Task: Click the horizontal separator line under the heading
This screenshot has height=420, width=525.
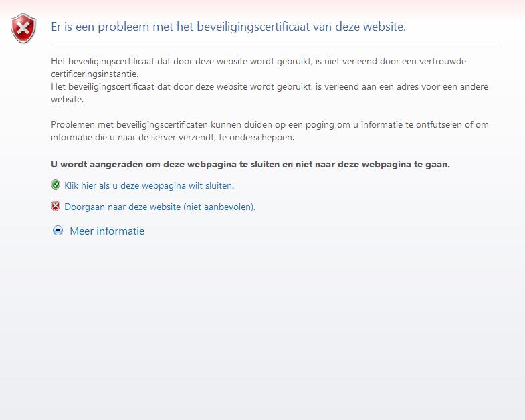Action: pos(274,47)
